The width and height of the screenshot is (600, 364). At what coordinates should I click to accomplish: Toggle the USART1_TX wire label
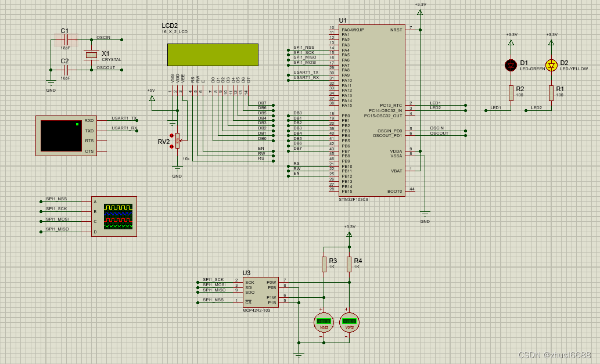tap(123, 117)
